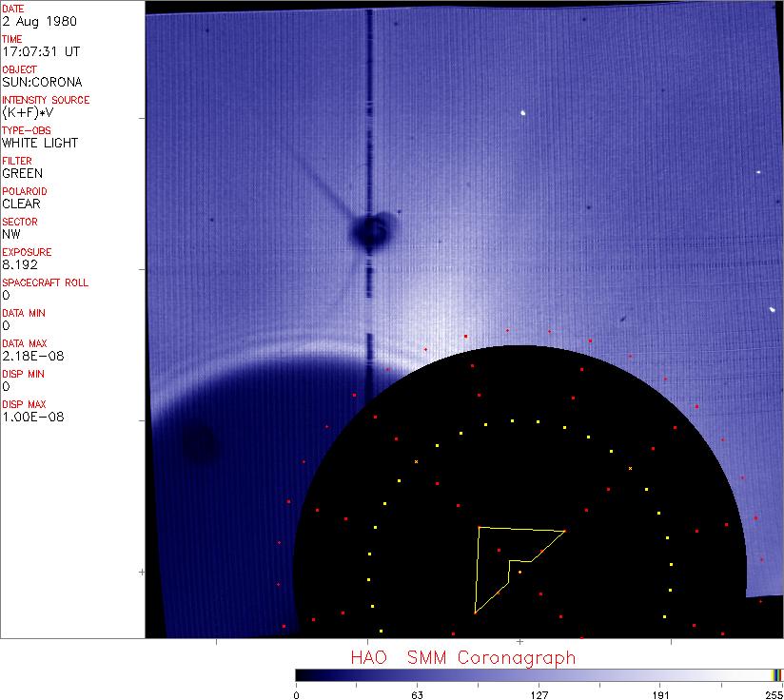Viewport: 784px width, 700px height.
Task: Click the "HAO SMM Coronagraph" title
Action: 462,657
